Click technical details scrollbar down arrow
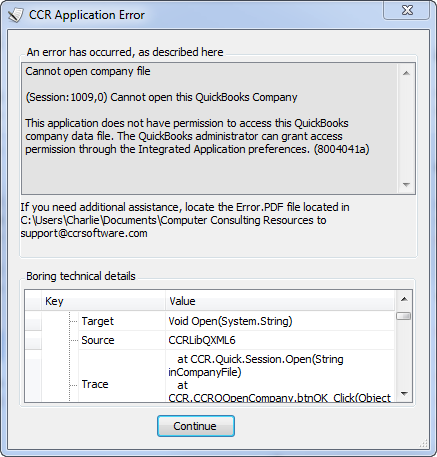Viewport: 437px width, 457px height. coord(404,394)
